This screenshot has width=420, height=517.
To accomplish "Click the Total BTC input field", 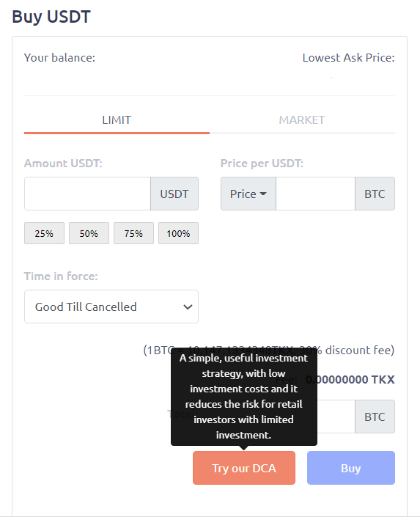I will (x=336, y=417).
